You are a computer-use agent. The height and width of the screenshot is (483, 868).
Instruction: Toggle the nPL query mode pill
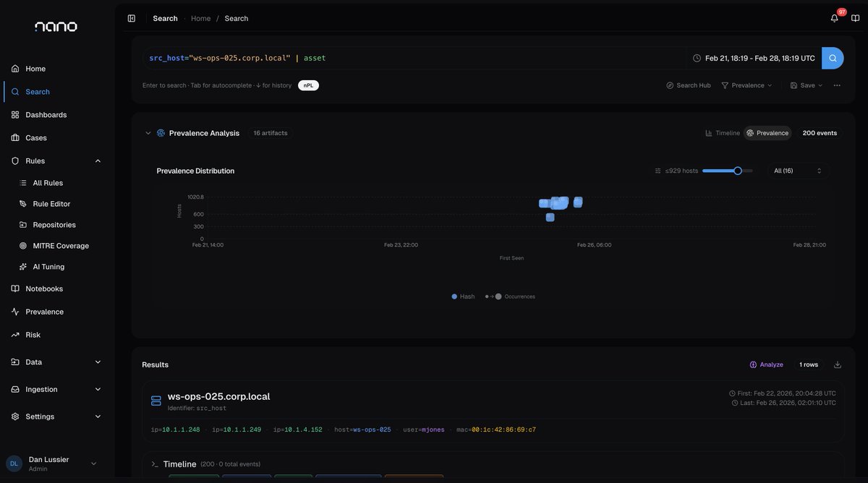click(x=309, y=85)
